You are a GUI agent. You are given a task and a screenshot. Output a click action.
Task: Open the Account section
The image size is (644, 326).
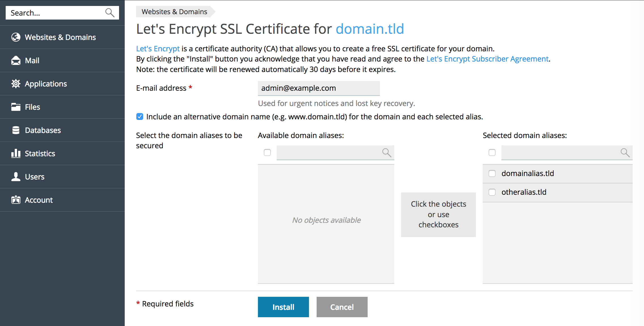pos(62,200)
